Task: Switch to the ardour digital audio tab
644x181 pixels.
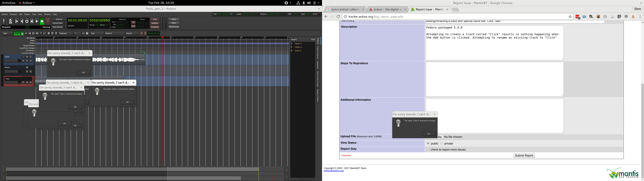Action: pyautogui.click(x=387, y=10)
